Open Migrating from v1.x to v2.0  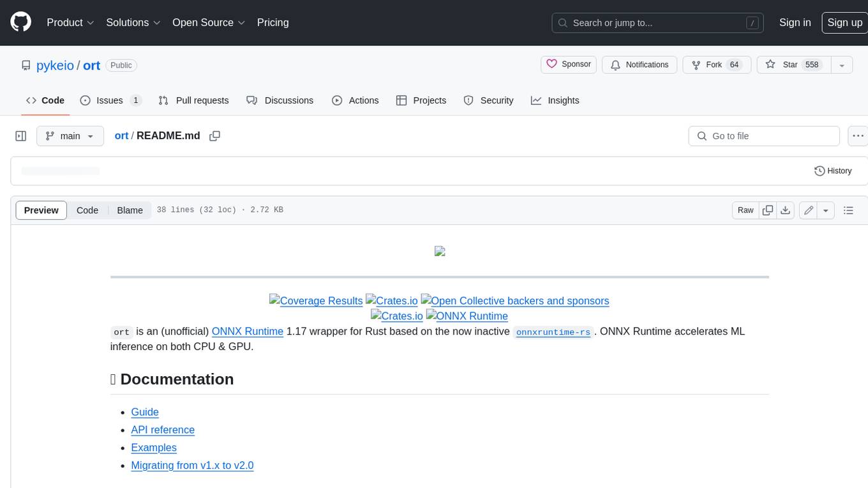point(192,466)
